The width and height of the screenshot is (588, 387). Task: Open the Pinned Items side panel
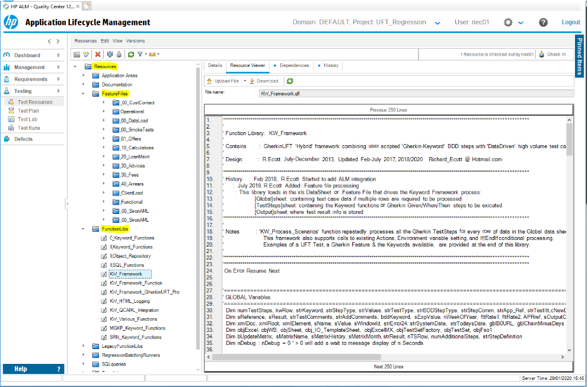(580, 57)
